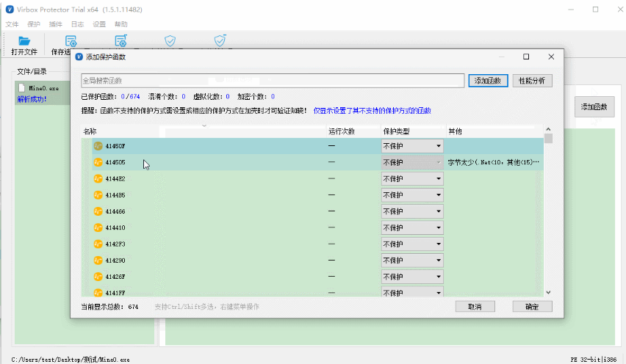Open protection type dropdown for 41426F
The width and height of the screenshot is (626, 364).
point(412,277)
